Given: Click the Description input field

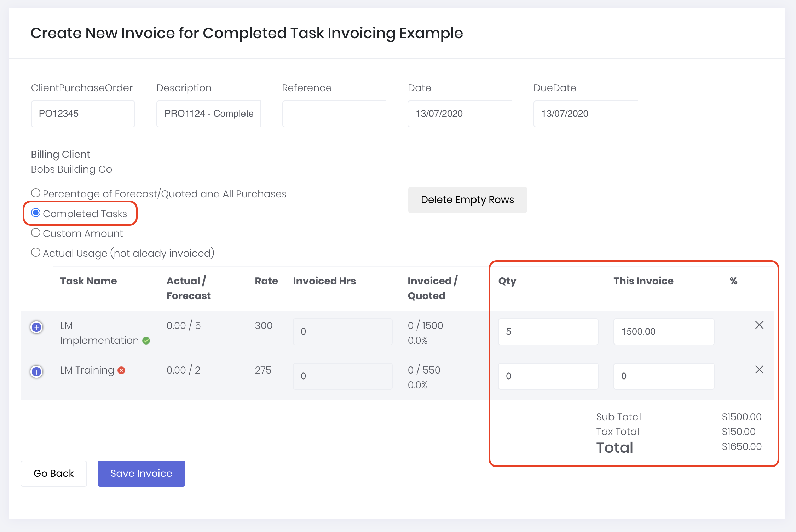Looking at the screenshot, I should 208,114.
